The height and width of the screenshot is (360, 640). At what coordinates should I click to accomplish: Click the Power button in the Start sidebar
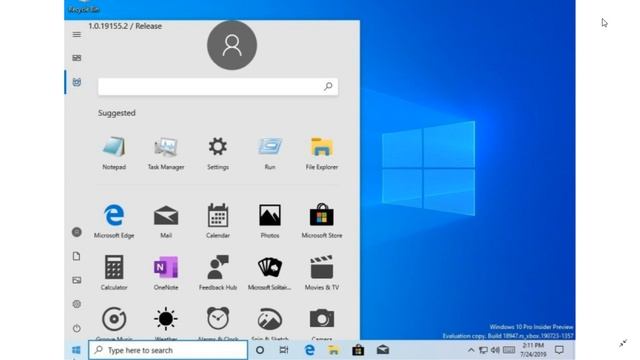click(x=77, y=328)
